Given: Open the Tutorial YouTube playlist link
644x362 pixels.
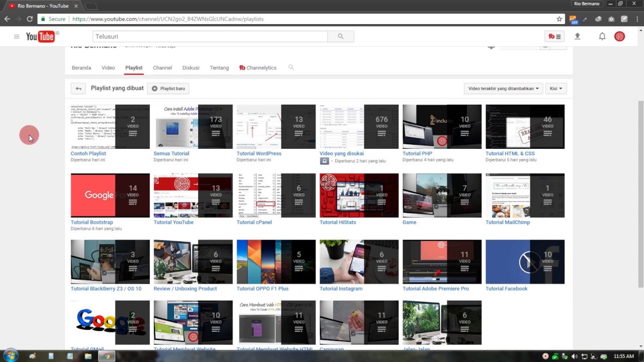Looking at the screenshot, I should [x=174, y=222].
